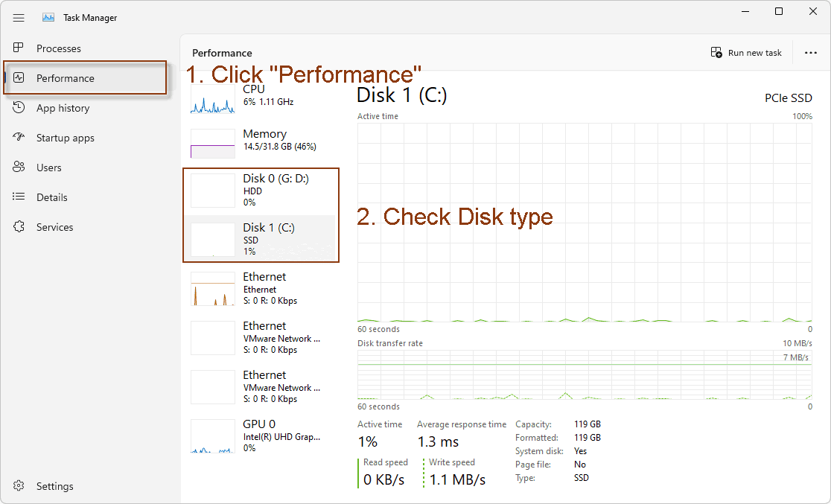Open the hamburger navigation menu

pyautogui.click(x=19, y=18)
